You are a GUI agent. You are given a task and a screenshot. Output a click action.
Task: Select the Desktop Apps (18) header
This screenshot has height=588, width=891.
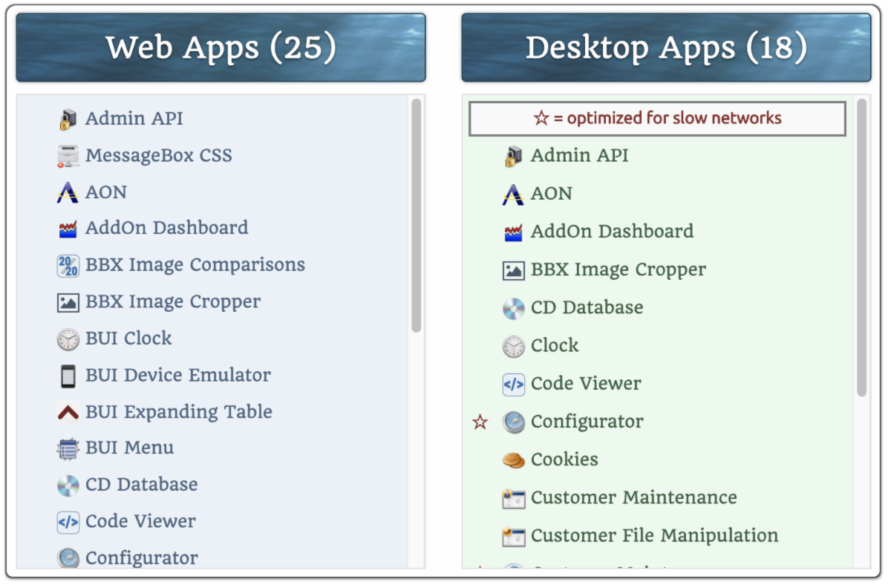pyautogui.click(x=666, y=48)
